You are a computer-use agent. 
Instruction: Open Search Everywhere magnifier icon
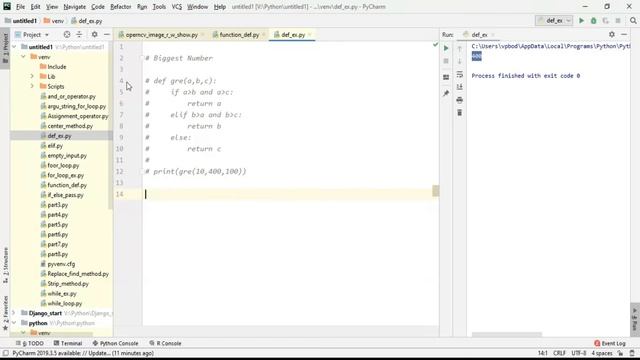tap(633, 20)
